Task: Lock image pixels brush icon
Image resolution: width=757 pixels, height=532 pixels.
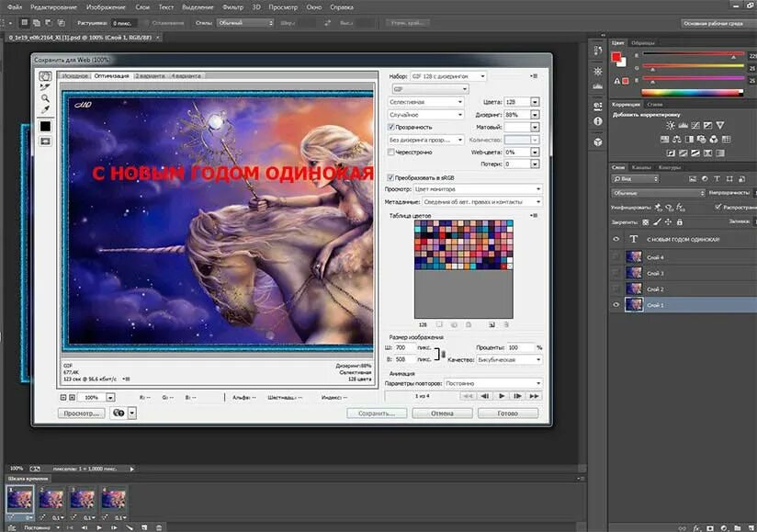Action: tap(657, 222)
